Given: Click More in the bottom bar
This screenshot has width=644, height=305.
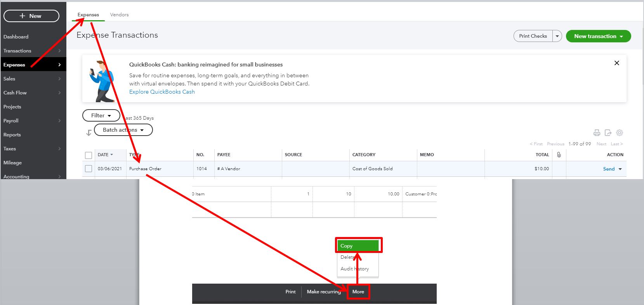Looking at the screenshot, I should tap(358, 292).
